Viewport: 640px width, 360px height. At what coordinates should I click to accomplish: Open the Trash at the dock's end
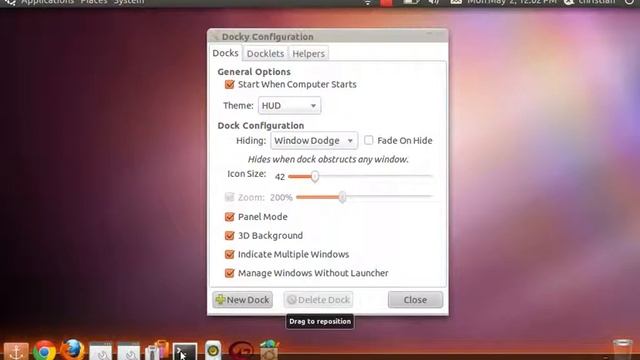coord(622,350)
